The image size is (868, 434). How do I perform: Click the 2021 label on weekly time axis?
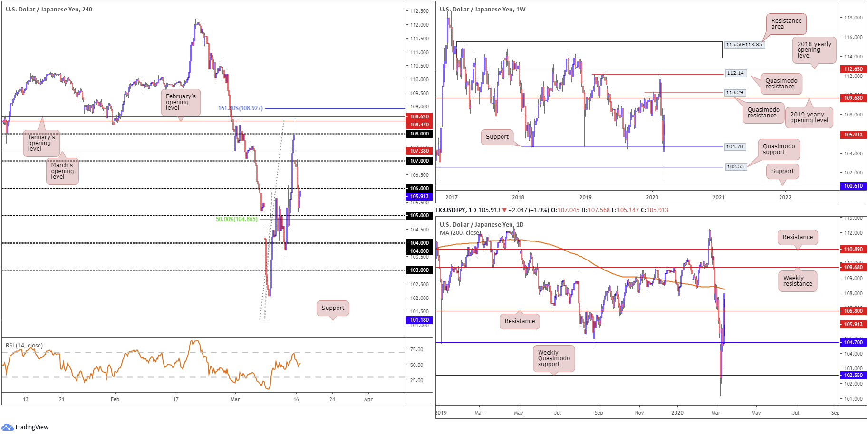pyautogui.click(x=719, y=197)
